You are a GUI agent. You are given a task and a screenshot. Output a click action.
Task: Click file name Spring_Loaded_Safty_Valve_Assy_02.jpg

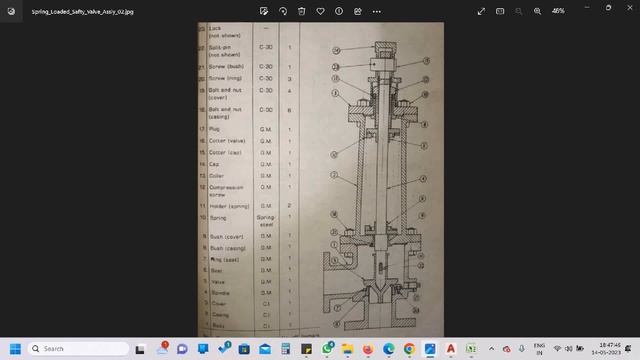point(82,12)
